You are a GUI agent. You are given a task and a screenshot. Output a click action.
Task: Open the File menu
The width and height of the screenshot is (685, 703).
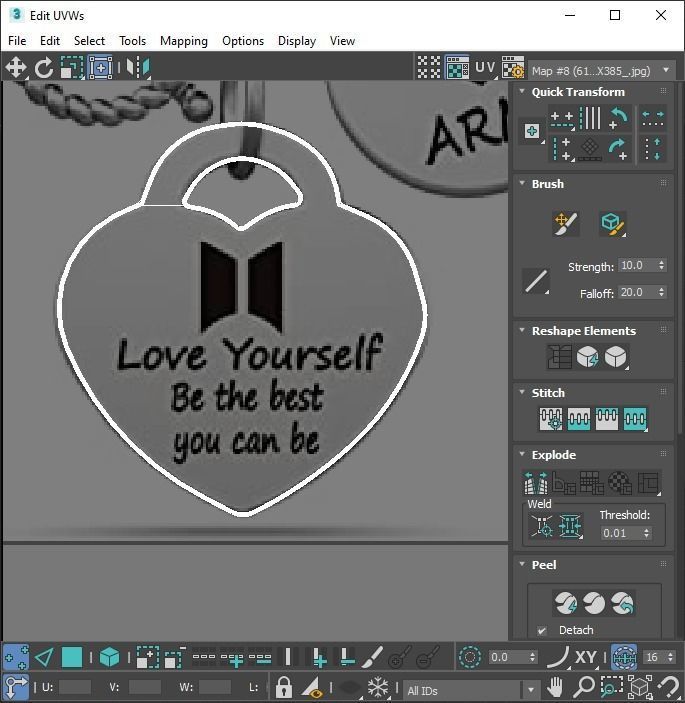coord(17,41)
